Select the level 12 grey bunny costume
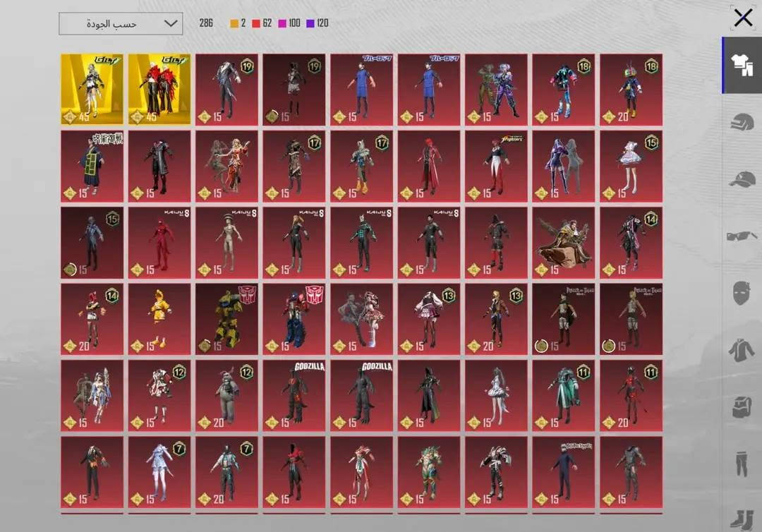The image size is (762, 532). coord(227,396)
